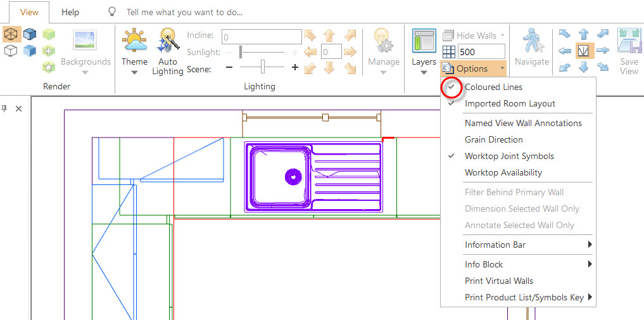This screenshot has width=644, height=320.
Task: Toggle Print Virtual Walls option
Action: tap(518, 281)
